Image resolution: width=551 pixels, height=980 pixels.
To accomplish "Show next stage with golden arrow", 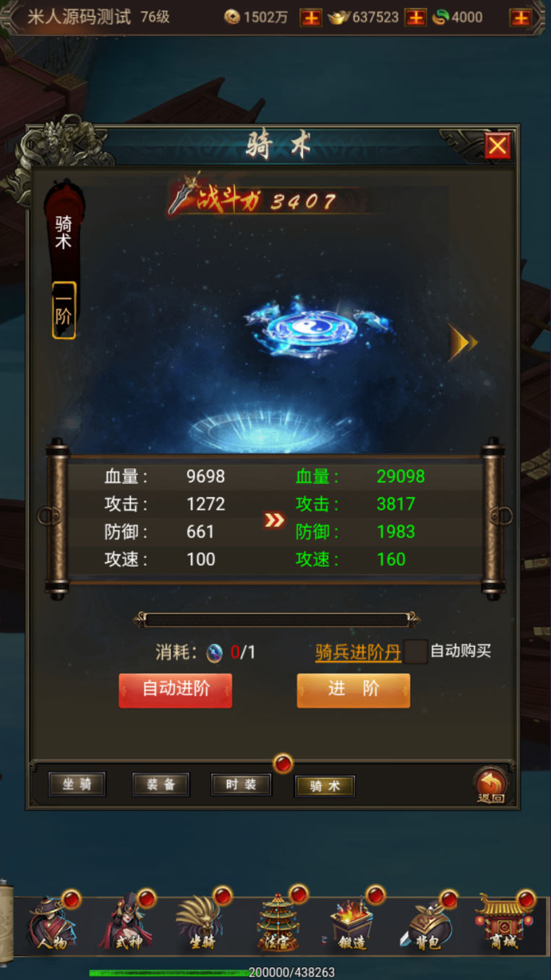I will click(463, 343).
